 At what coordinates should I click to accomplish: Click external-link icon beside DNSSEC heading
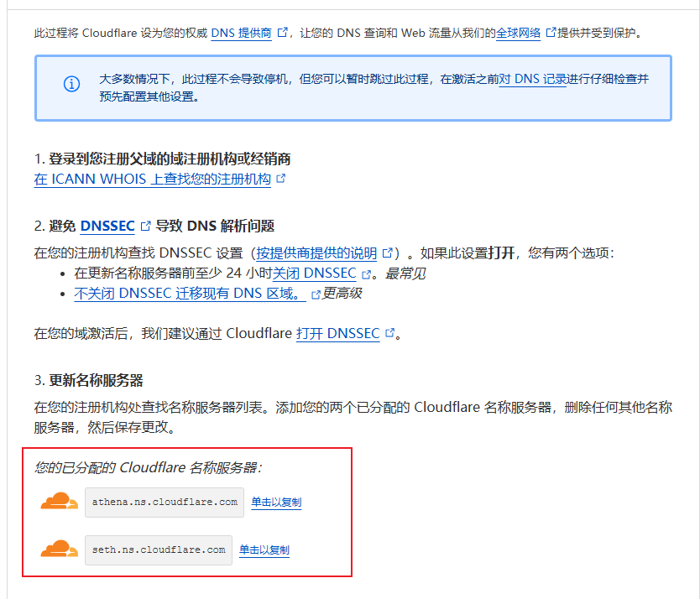(x=145, y=226)
